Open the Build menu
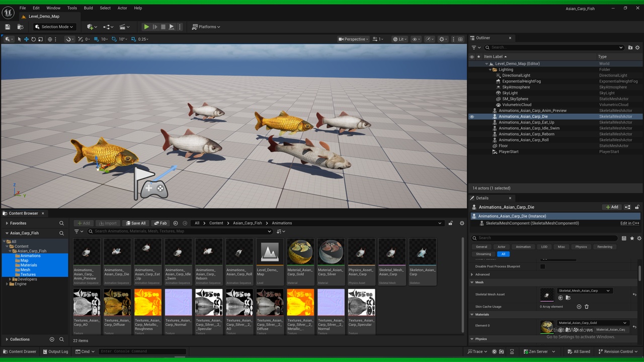644x362 pixels. (89, 8)
